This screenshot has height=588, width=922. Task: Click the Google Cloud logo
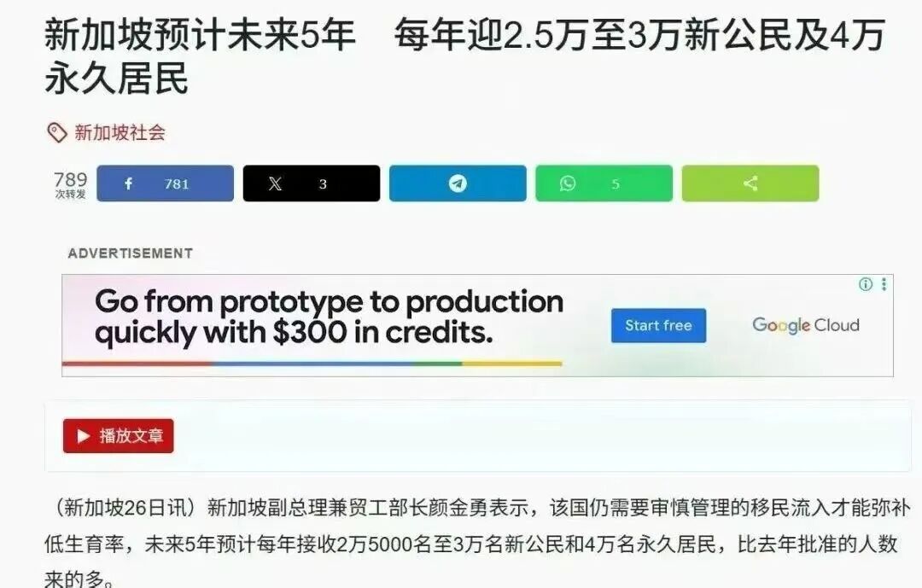coord(806,325)
